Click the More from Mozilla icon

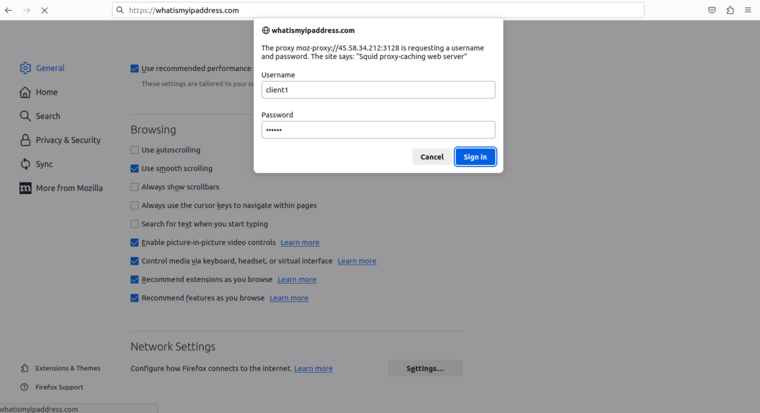click(x=25, y=188)
